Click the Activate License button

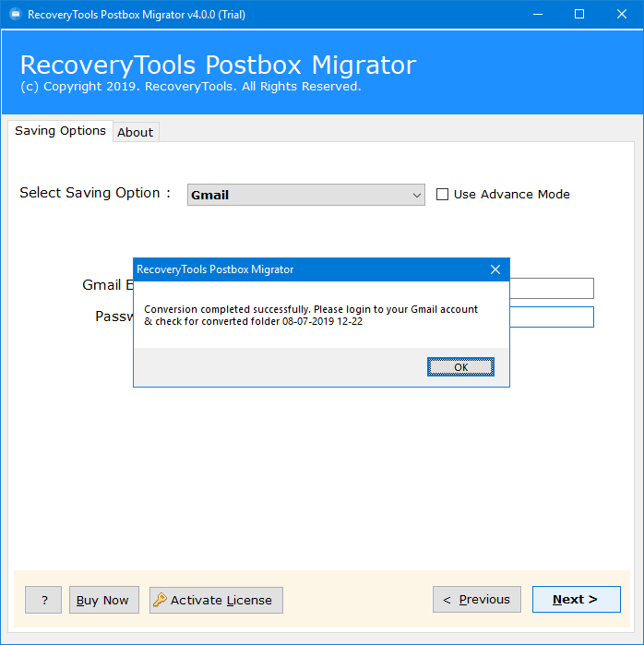pos(216,600)
